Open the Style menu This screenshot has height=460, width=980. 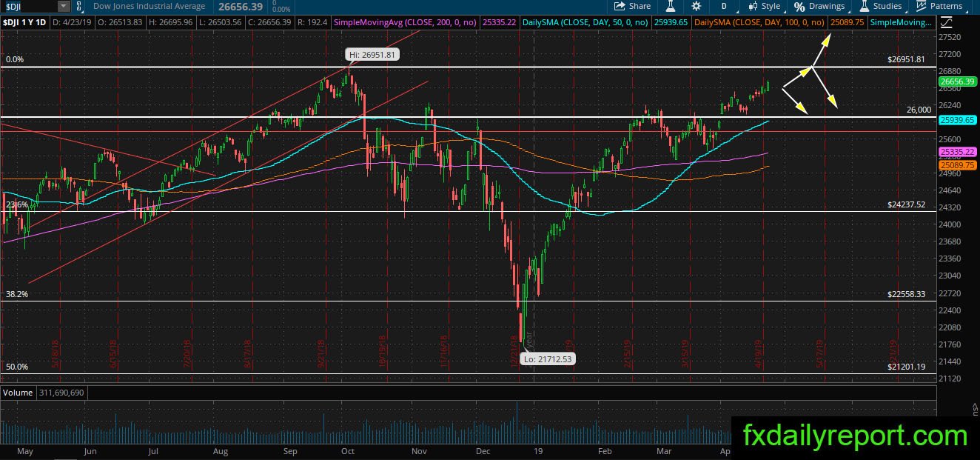tap(765, 6)
